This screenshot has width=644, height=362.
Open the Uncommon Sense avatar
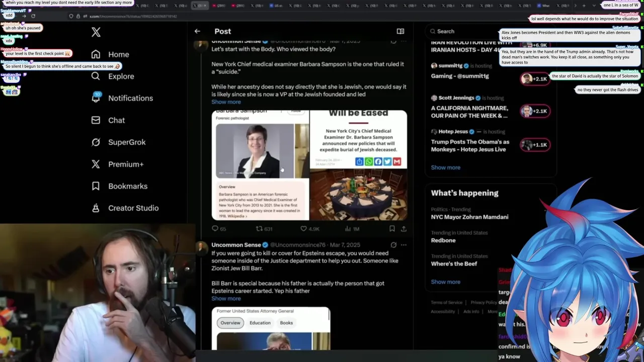click(x=201, y=247)
